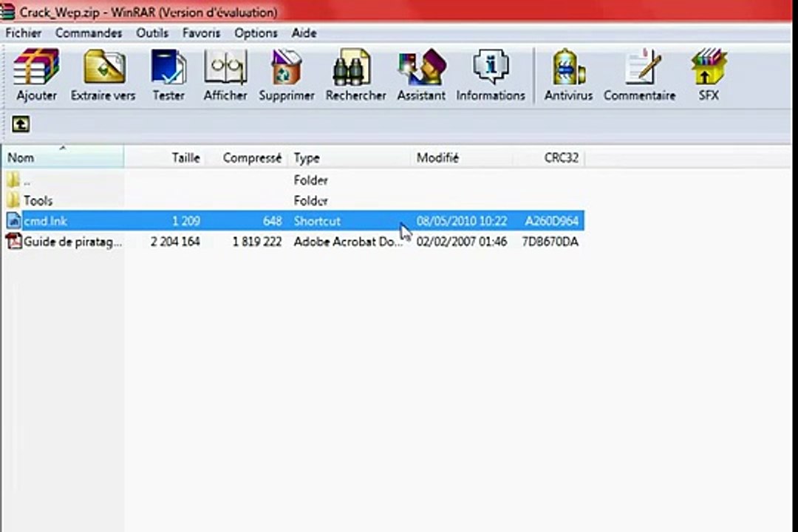The image size is (798, 532).
Task: Click the Extraire vers icon
Action: tap(104, 66)
